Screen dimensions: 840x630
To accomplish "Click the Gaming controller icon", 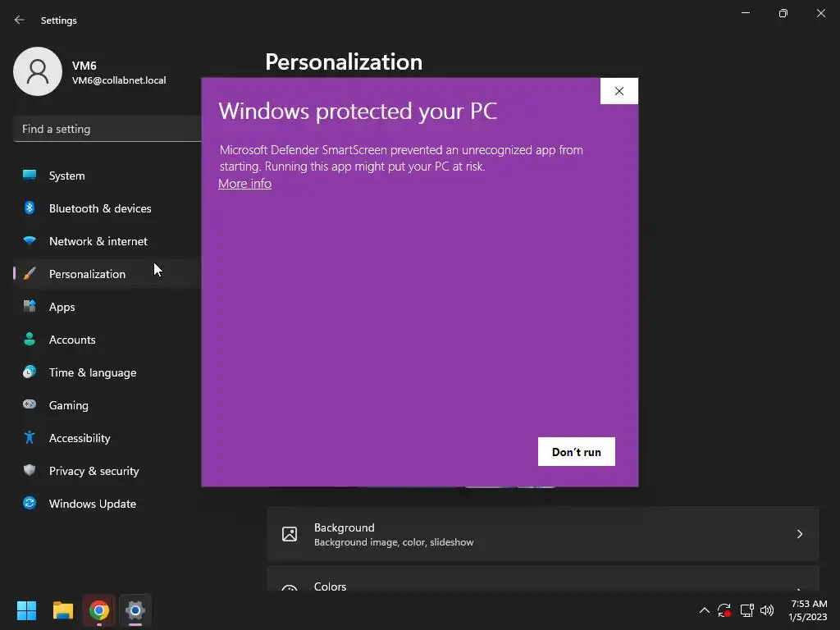I will point(30,404).
